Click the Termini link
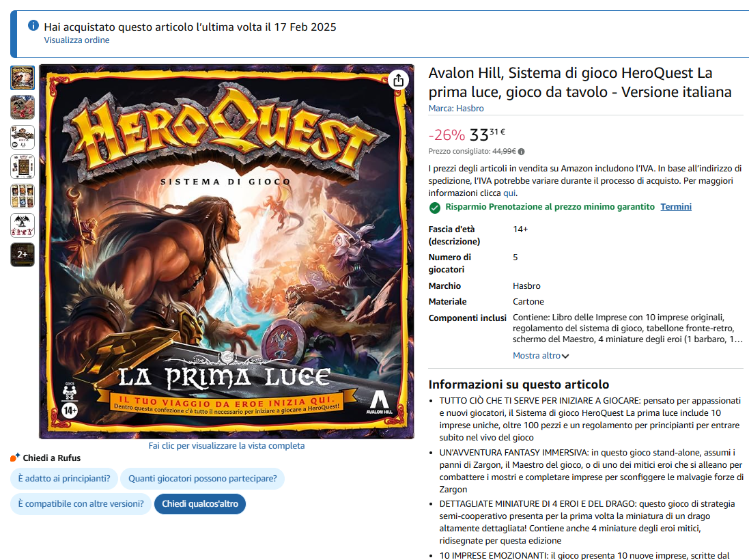This screenshot has width=749, height=560. tap(676, 206)
